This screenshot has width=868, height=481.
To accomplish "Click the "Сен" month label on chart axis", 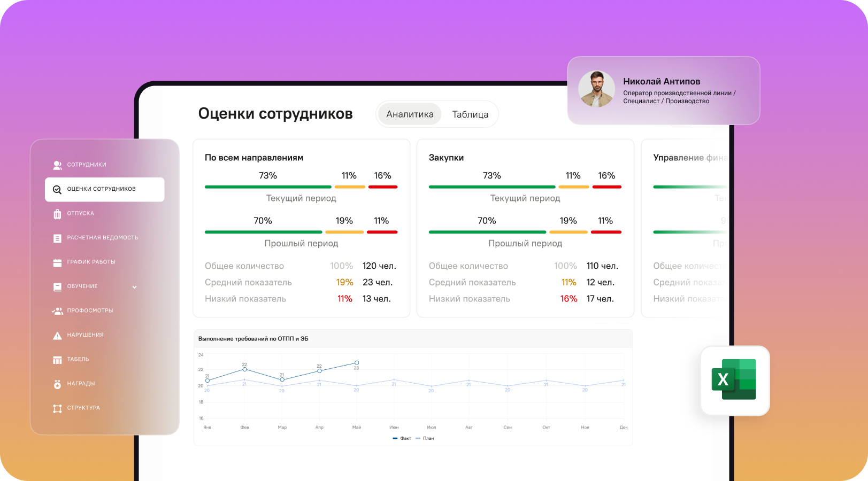I will [508, 428].
